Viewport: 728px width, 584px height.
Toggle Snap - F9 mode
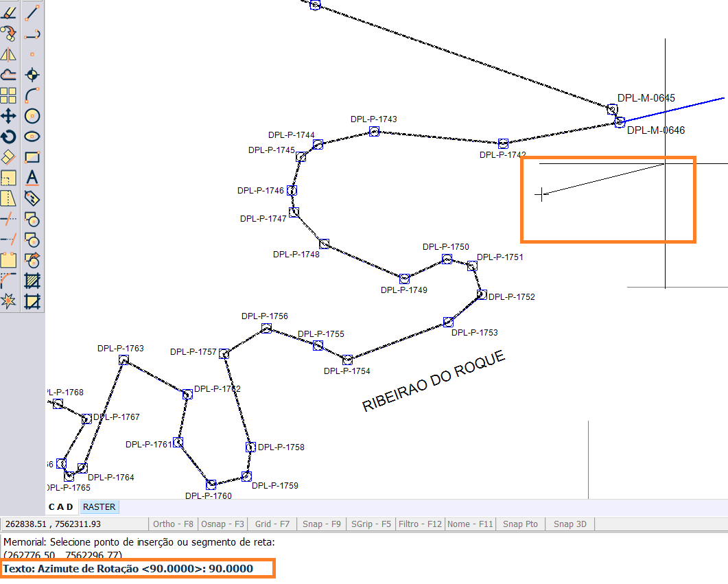coord(322,524)
